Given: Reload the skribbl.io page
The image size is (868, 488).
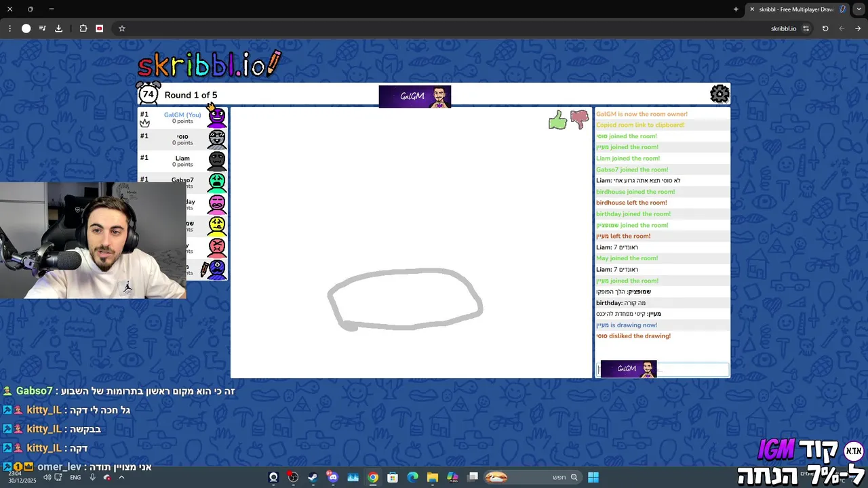Looking at the screenshot, I should (825, 28).
